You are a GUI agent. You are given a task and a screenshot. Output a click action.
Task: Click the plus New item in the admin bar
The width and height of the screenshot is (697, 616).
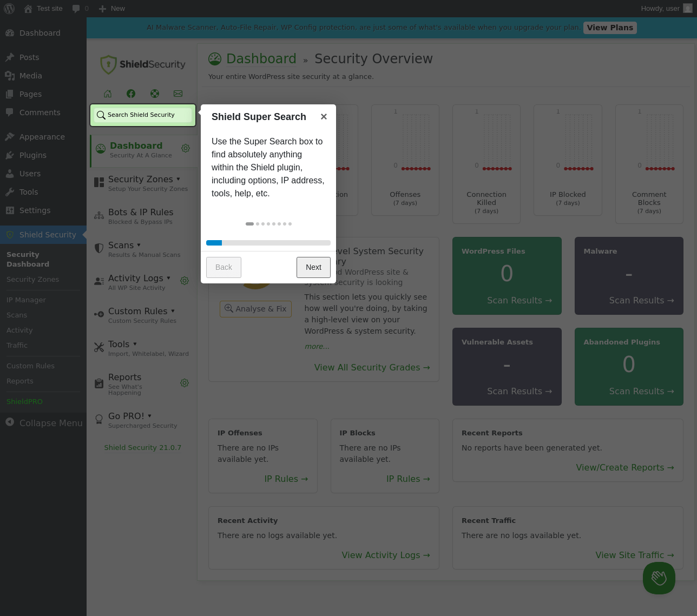pyautogui.click(x=111, y=9)
